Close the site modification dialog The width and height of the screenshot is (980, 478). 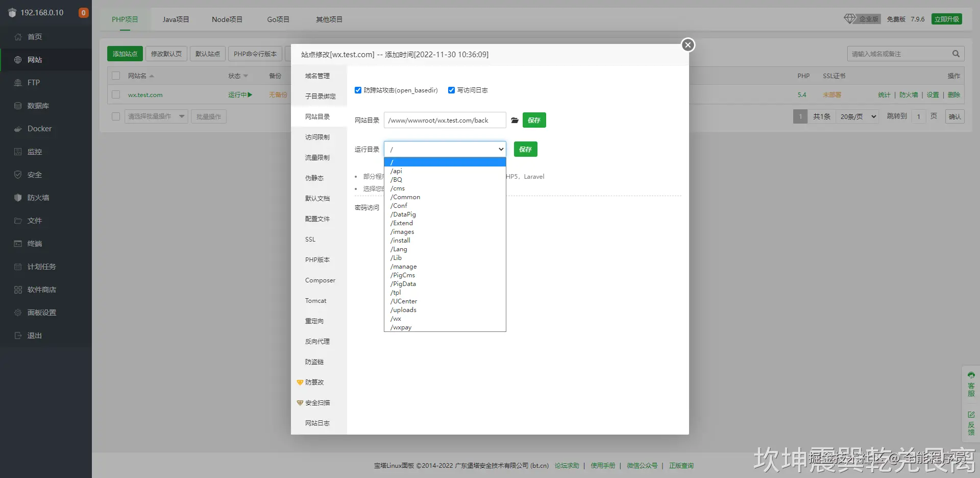(x=688, y=45)
